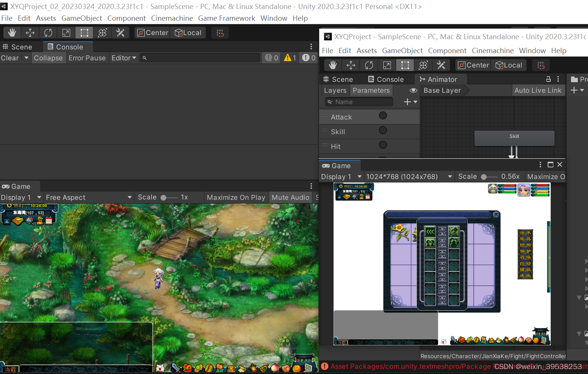Toggle grid snapping in XYQProject window
The image size is (588, 374).
pyautogui.click(x=541, y=65)
